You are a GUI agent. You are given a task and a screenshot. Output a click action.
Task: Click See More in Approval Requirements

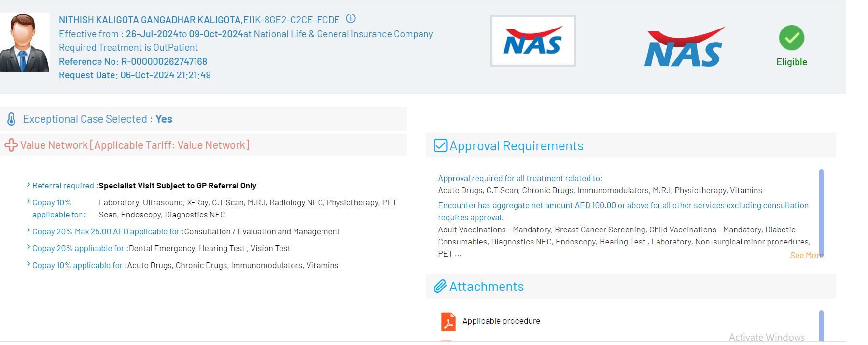click(x=806, y=255)
